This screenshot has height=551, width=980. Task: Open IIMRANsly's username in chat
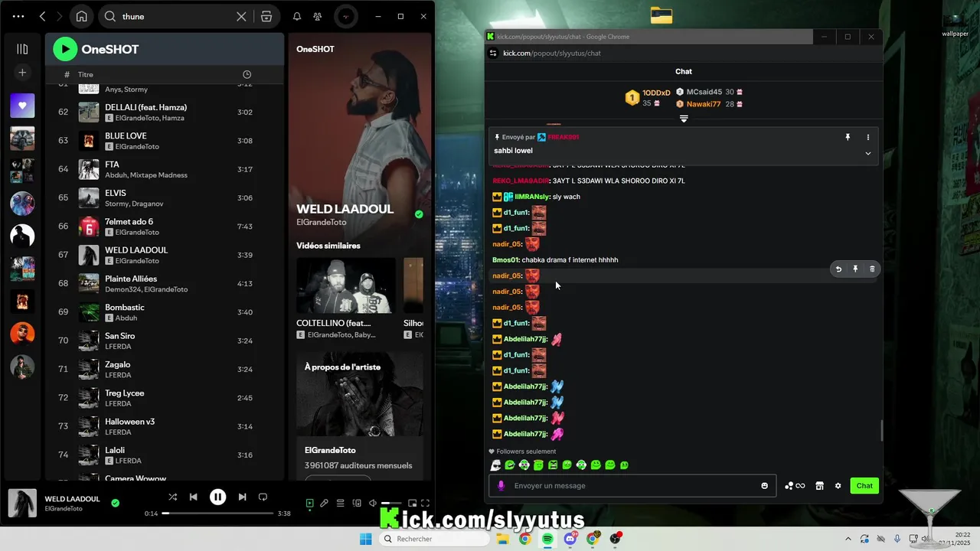click(532, 197)
